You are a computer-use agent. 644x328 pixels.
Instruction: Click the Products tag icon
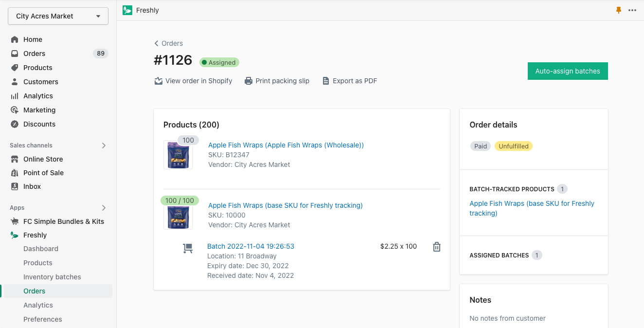[x=15, y=68]
